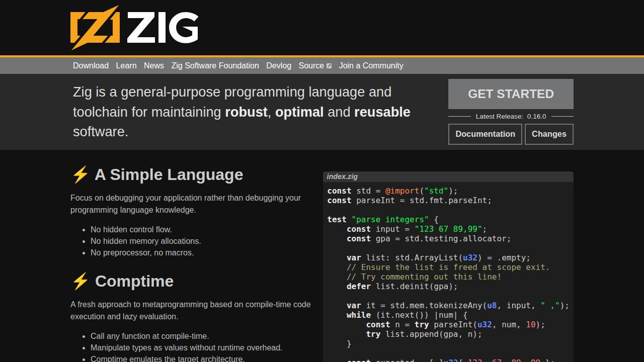Click the 'try list.append(gpa, n);' line
644x362 pixels.
[424, 334]
